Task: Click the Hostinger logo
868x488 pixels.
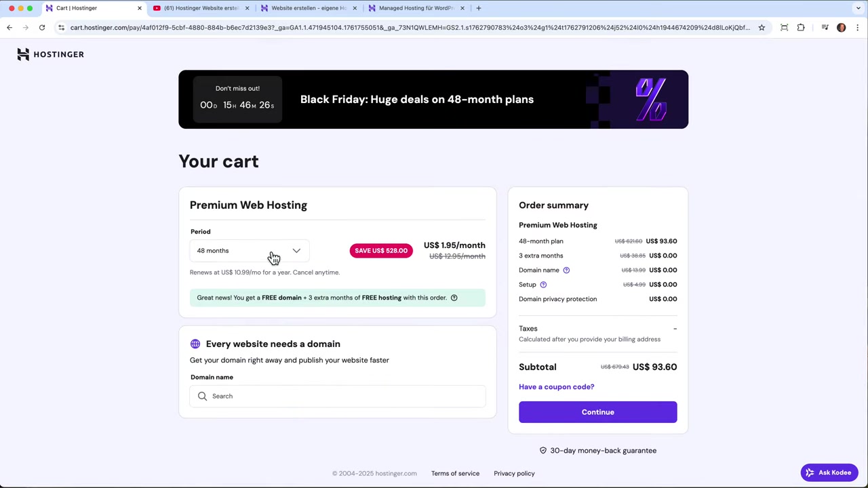Action: click(51, 54)
